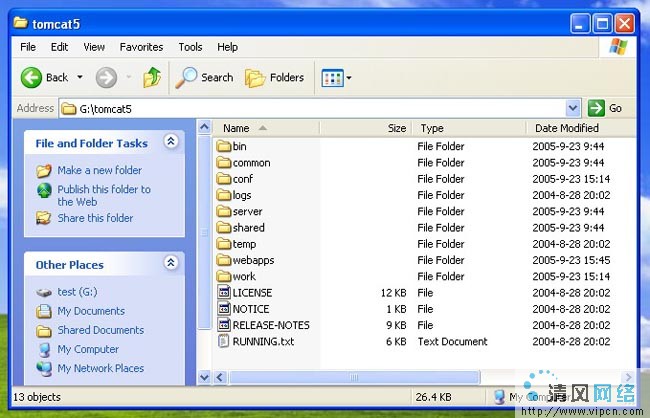Go to My Computer link
Screen dimensions: 650x418
[88, 349]
